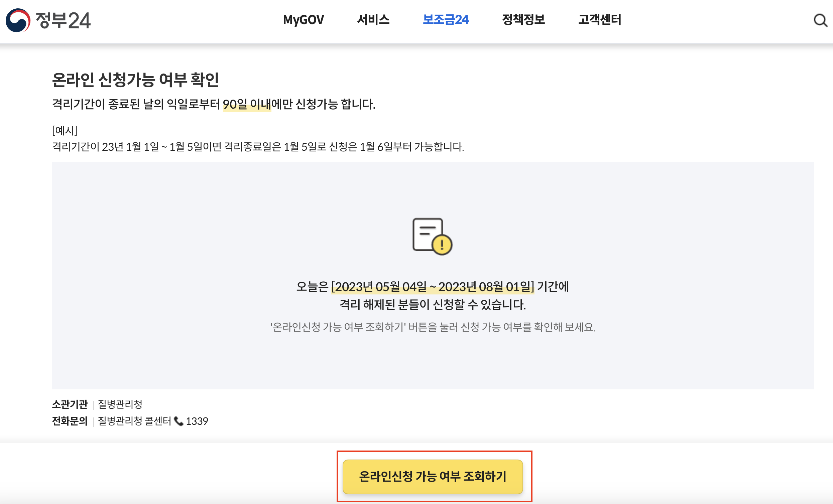833x504 pixels.
Task: Open MyGOV from the navigation menu
Action: pos(303,20)
